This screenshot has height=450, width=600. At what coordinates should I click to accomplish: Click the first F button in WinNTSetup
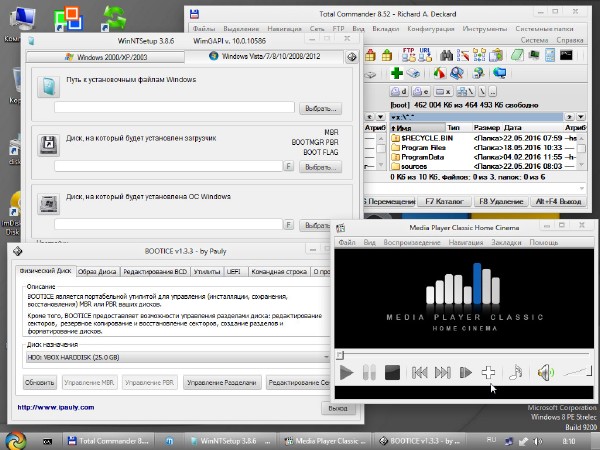[289, 166]
